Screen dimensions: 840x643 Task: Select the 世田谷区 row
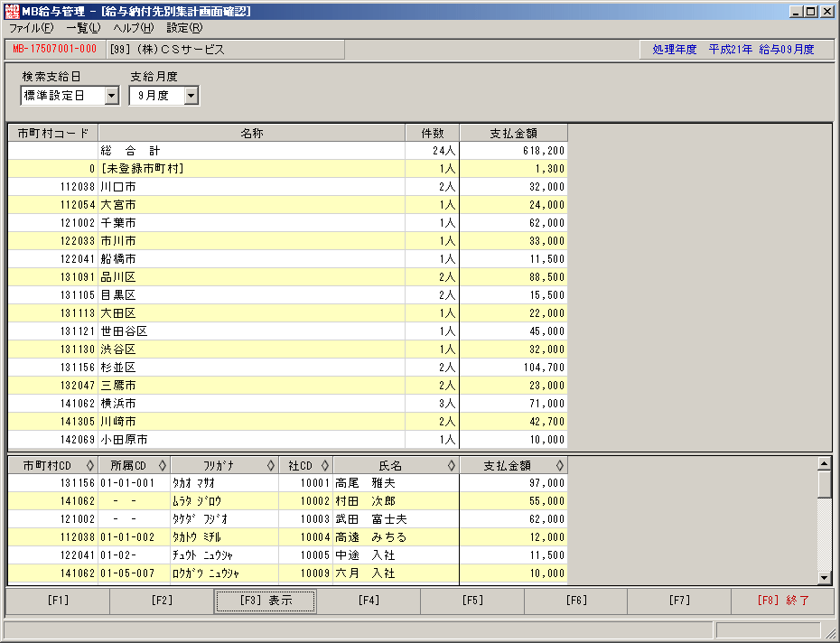pos(288,331)
